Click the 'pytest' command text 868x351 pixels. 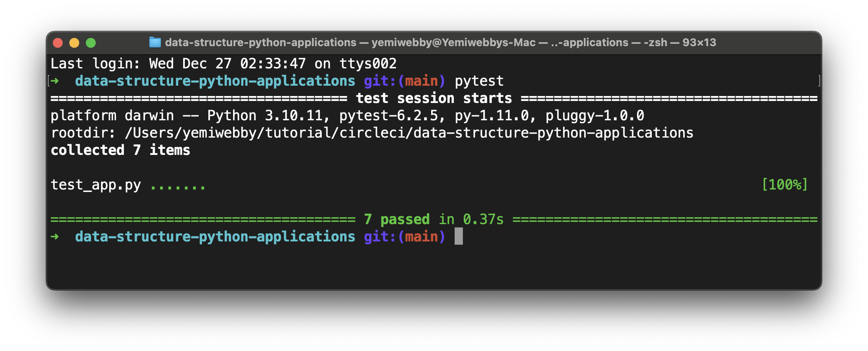point(479,81)
